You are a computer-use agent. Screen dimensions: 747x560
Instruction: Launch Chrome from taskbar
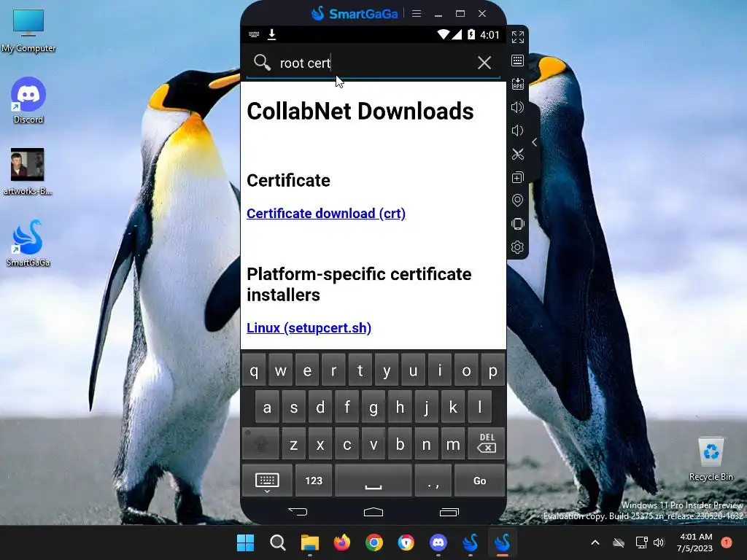click(x=374, y=542)
